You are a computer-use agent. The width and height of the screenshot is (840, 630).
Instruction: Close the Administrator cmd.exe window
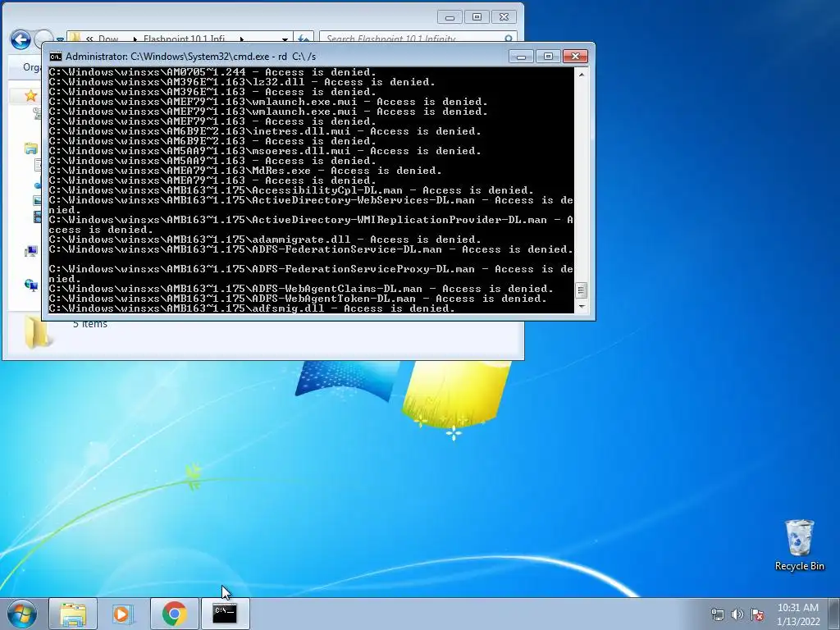coord(575,57)
